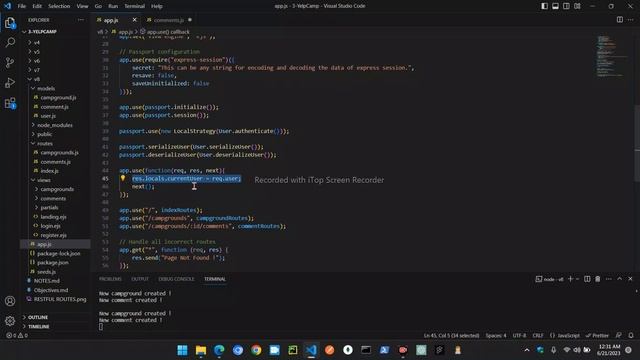Open RESTFUL ROUTES.png file
The height and width of the screenshot is (360, 640).
click(x=60, y=299)
